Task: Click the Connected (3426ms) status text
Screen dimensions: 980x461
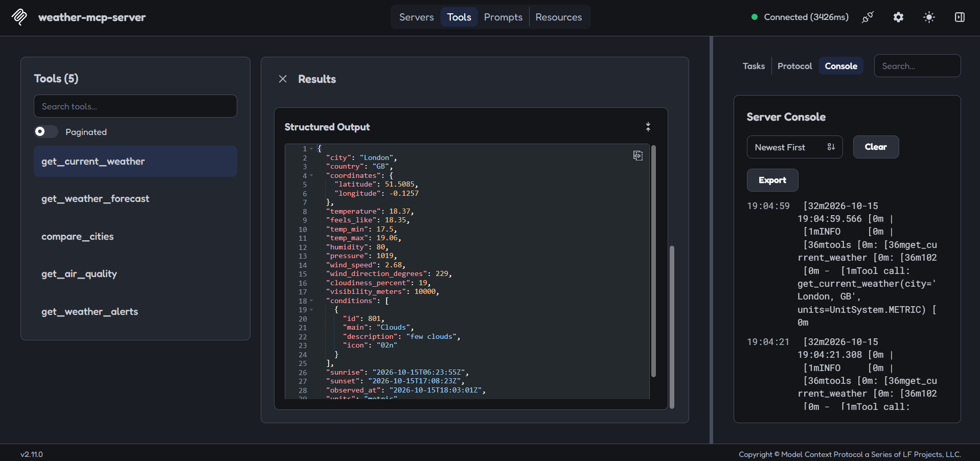Action: click(806, 17)
